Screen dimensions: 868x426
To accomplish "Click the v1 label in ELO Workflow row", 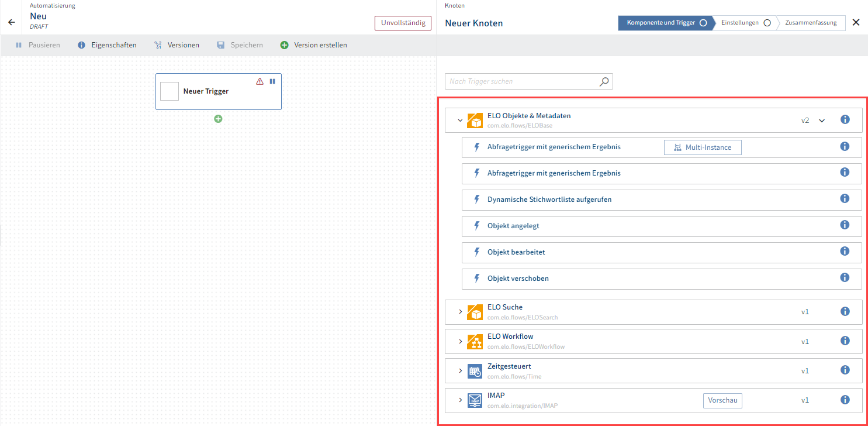I will (805, 341).
